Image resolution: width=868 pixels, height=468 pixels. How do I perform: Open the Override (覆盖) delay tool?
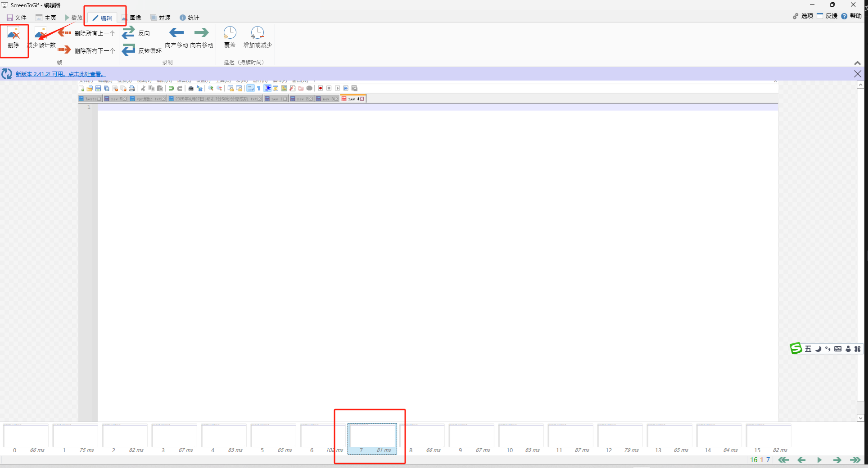coord(230,38)
